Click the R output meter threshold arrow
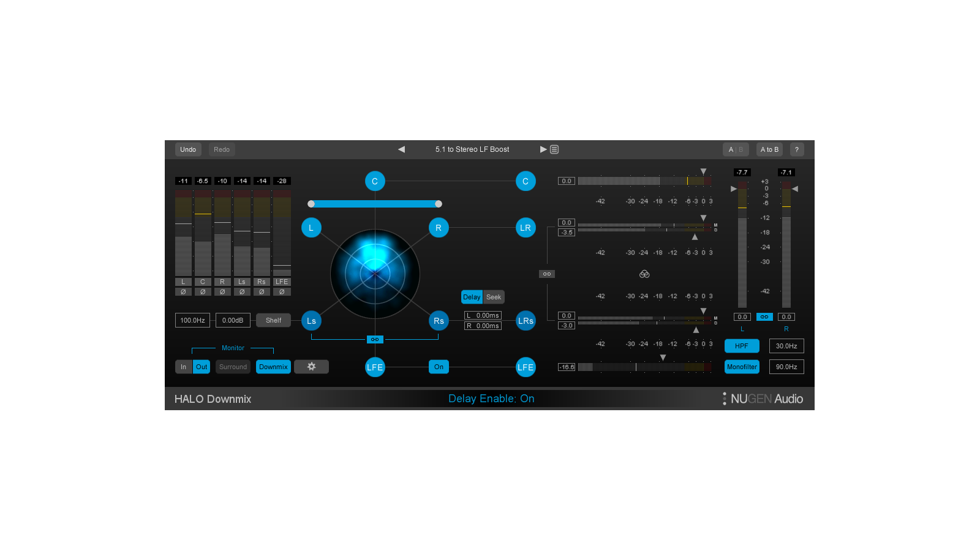Viewport: 980px width, 551px height. tap(795, 189)
